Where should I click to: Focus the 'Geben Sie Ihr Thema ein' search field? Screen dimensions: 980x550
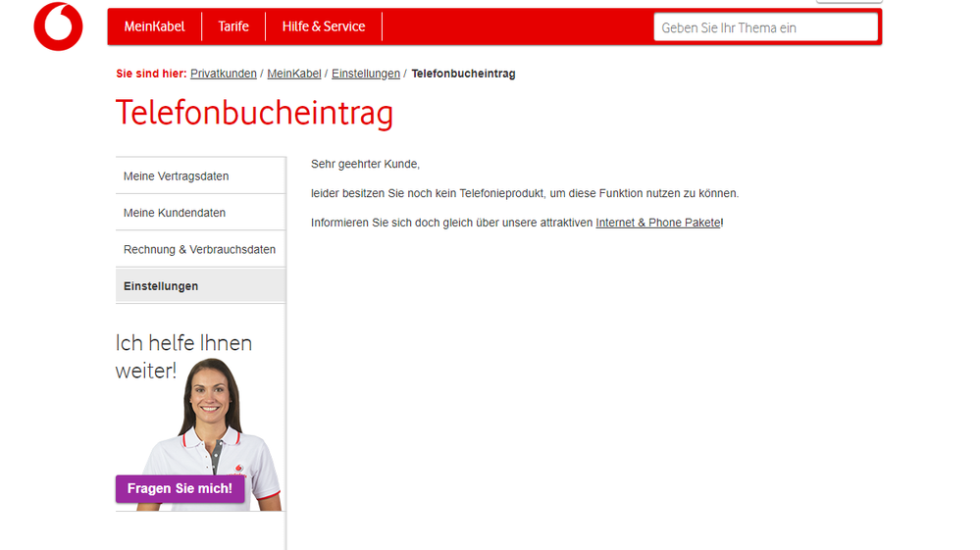click(x=765, y=27)
